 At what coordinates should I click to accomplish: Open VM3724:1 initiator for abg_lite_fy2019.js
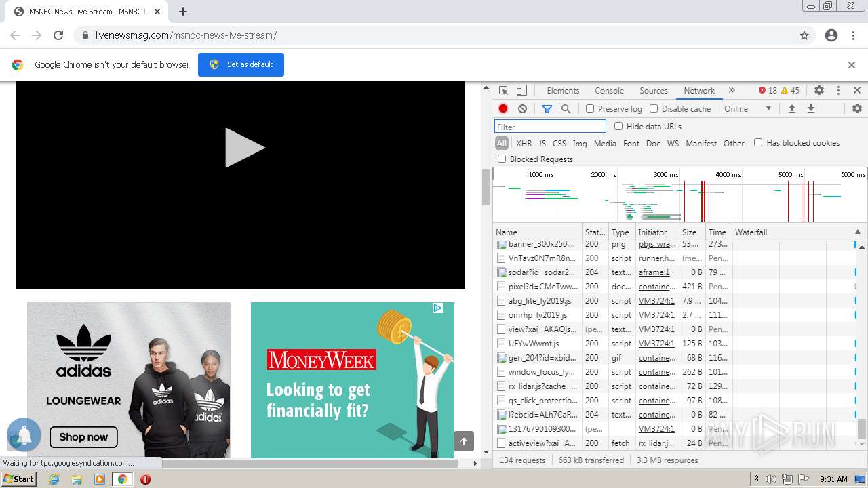tap(656, 301)
